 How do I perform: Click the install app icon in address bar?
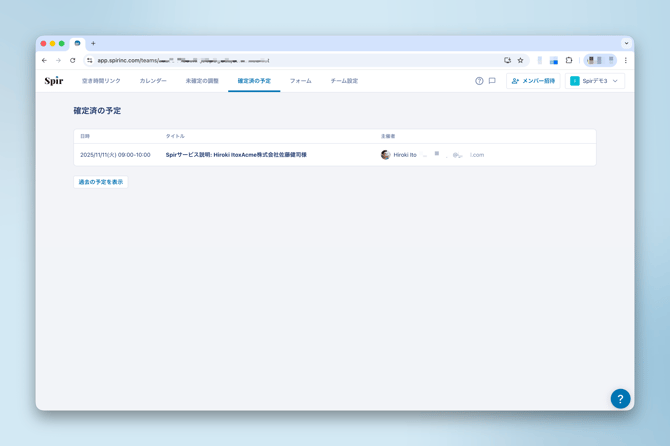tap(507, 60)
